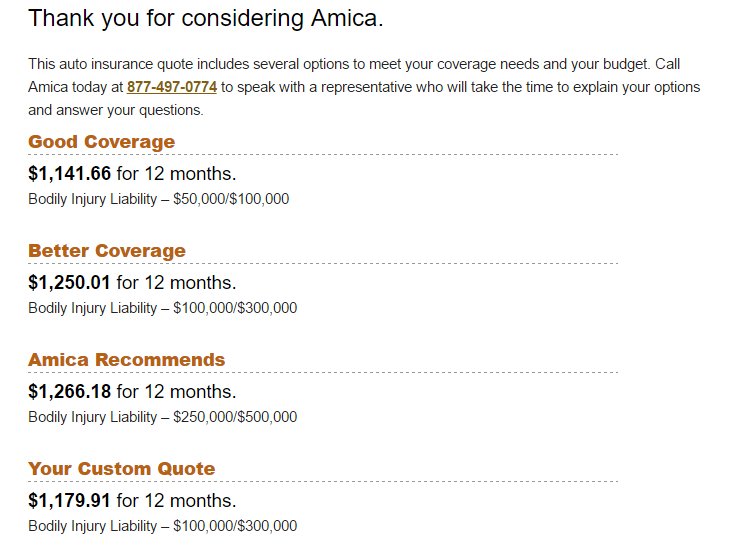Click the $50,000/$100,000 liability text
This screenshot has width=737, height=547.
coord(231,199)
